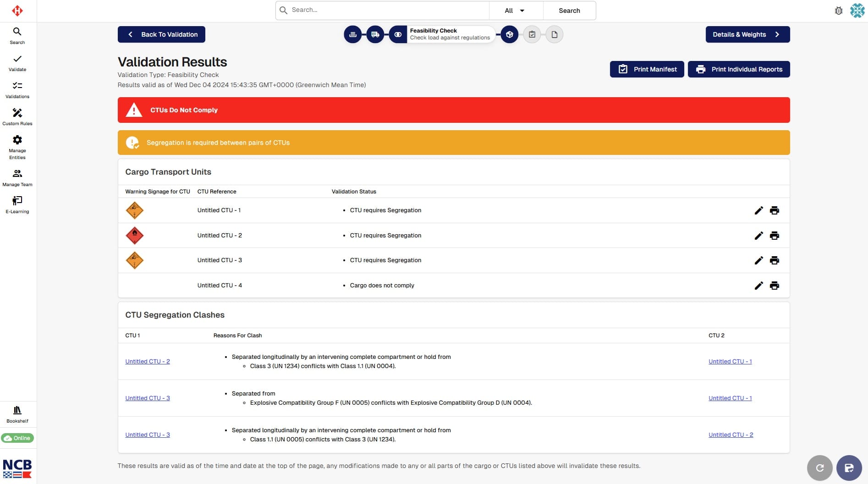Click the edit pencil for Untitled CTU - 1
The height and width of the screenshot is (484, 868).
pyautogui.click(x=758, y=210)
